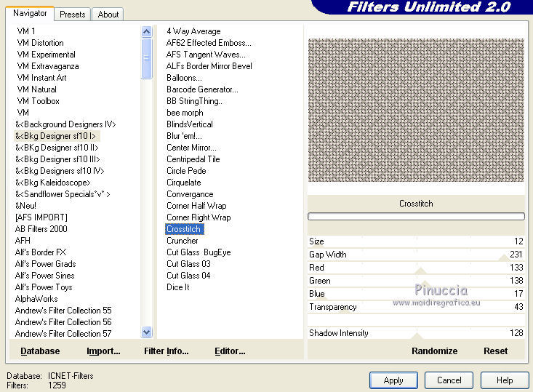This screenshot has width=533, height=392.
Task: Open the About tab
Action: 108,15
